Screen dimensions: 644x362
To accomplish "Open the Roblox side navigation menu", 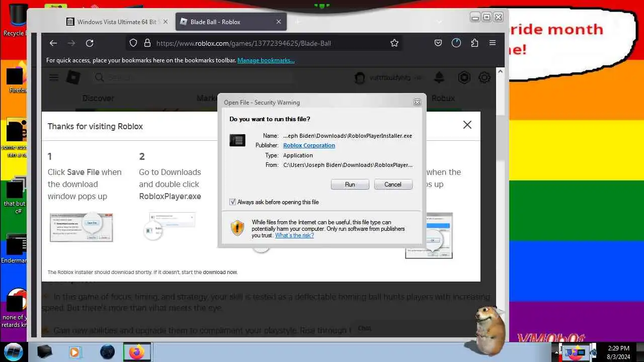I will coord(54,77).
